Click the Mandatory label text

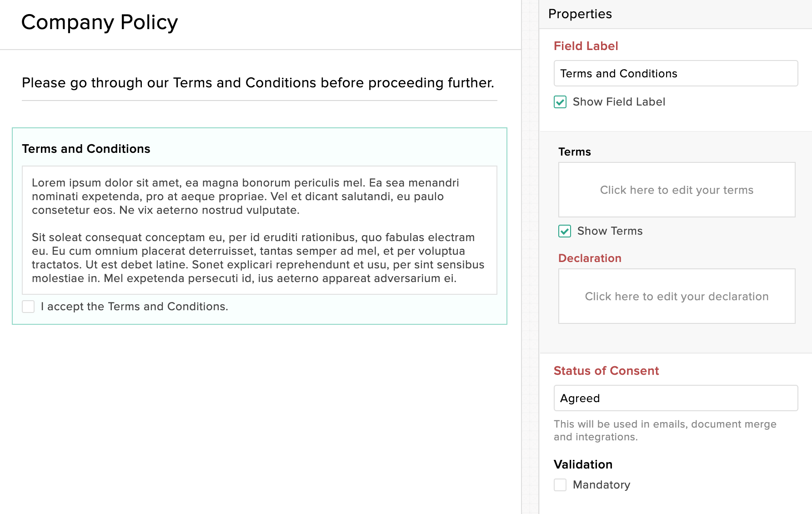point(601,485)
